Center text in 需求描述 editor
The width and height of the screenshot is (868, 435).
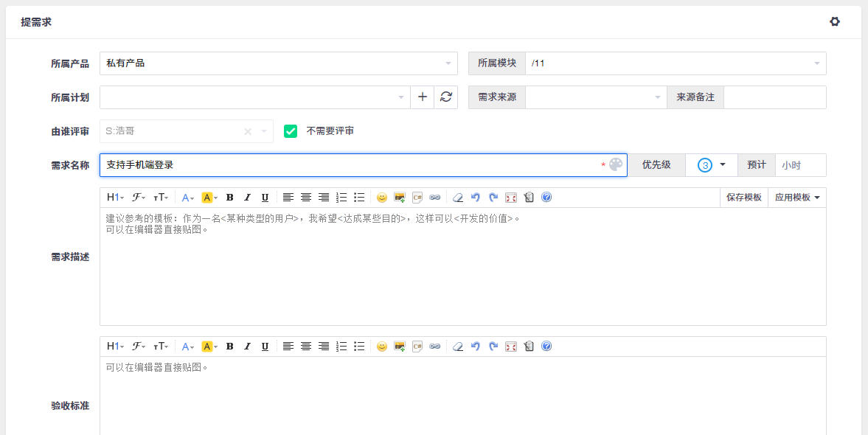(x=306, y=197)
